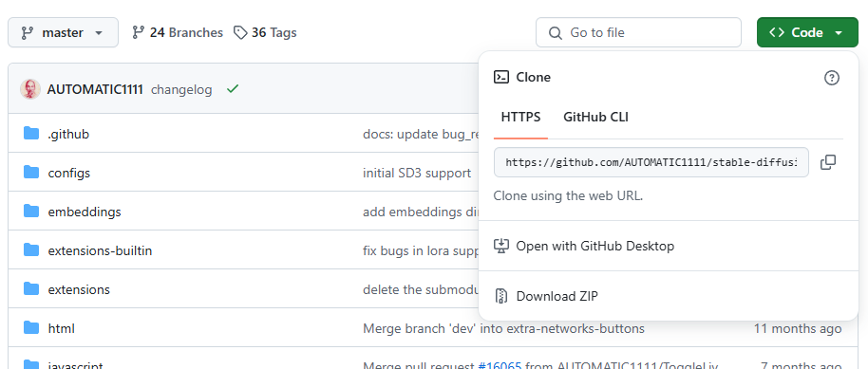Open the .github folder
The height and width of the screenshot is (369, 868).
tap(68, 134)
